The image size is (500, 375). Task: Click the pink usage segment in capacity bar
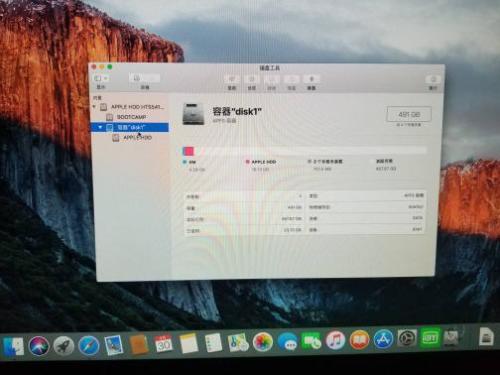coord(189,151)
